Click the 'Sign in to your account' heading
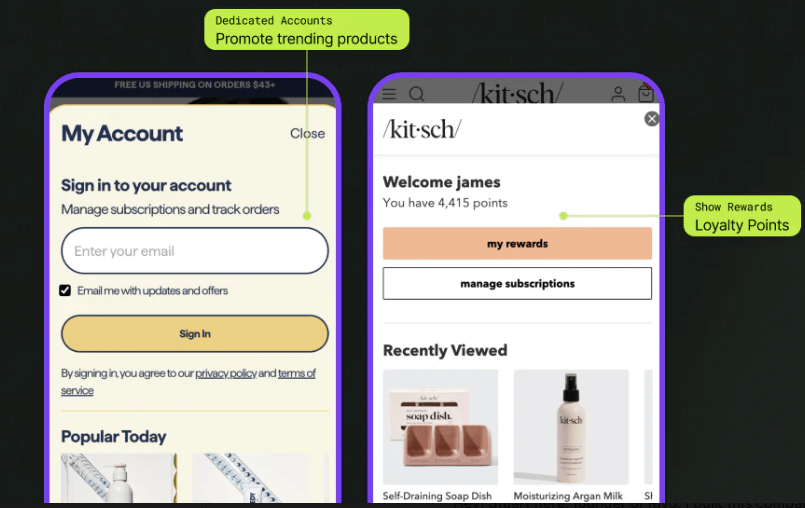Screen dimensions: 805x508 tap(146, 185)
